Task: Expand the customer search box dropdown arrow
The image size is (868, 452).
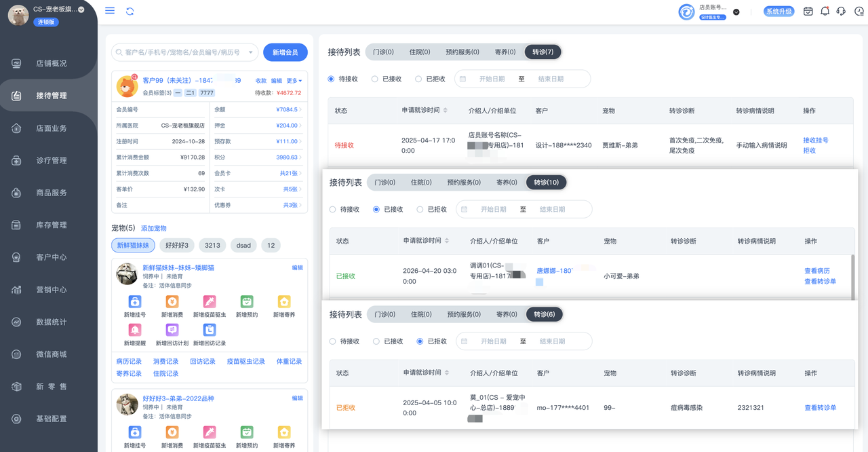Action: (251, 52)
